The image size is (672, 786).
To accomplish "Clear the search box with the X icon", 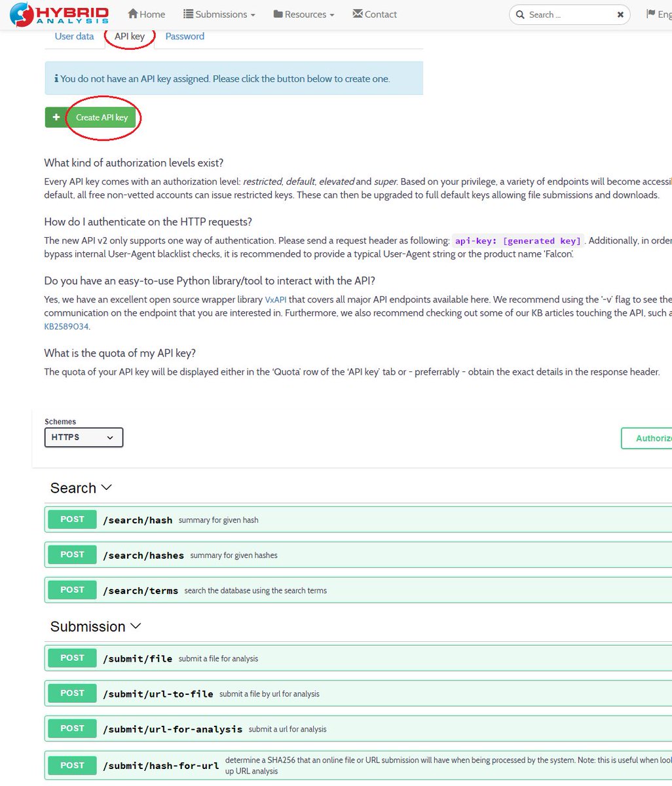I will (620, 14).
